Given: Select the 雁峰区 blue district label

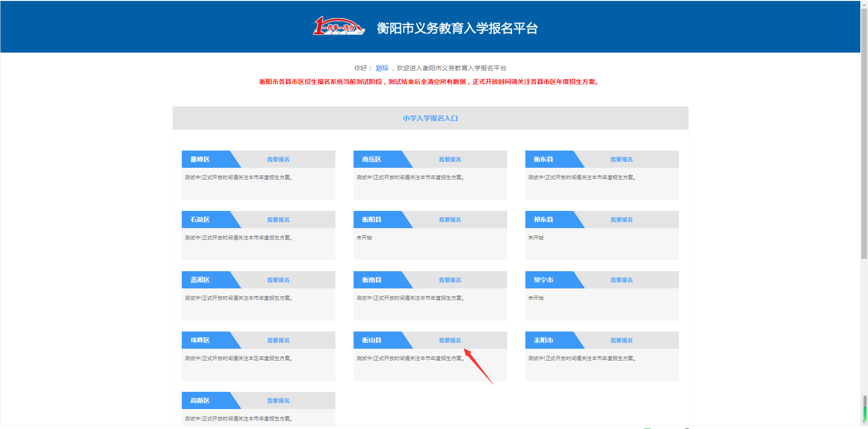Looking at the screenshot, I should coord(200,160).
